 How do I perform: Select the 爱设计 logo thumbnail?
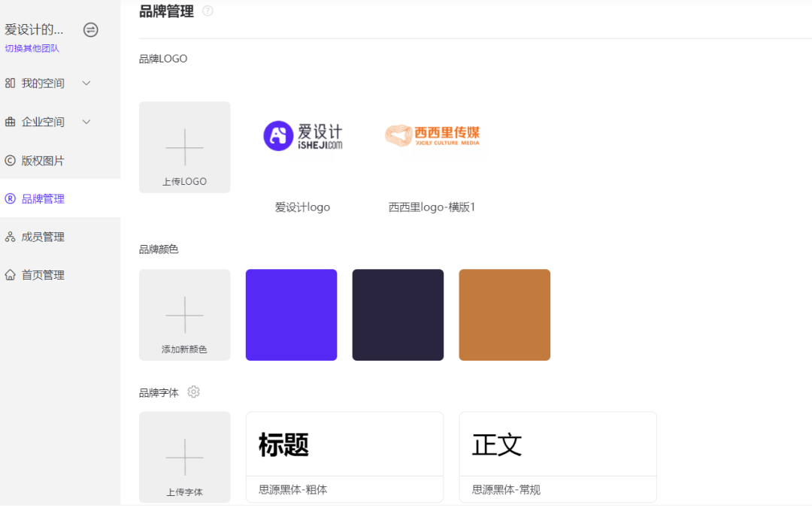[x=303, y=136]
